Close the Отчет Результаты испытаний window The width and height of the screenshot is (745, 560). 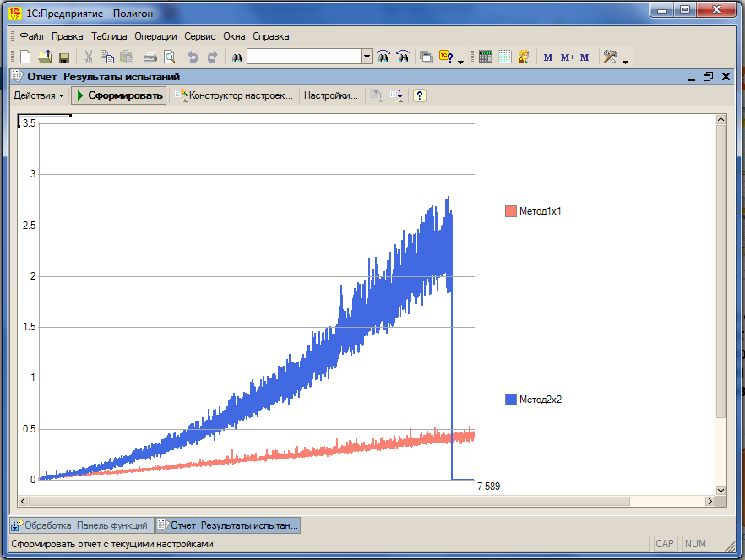pos(726,77)
